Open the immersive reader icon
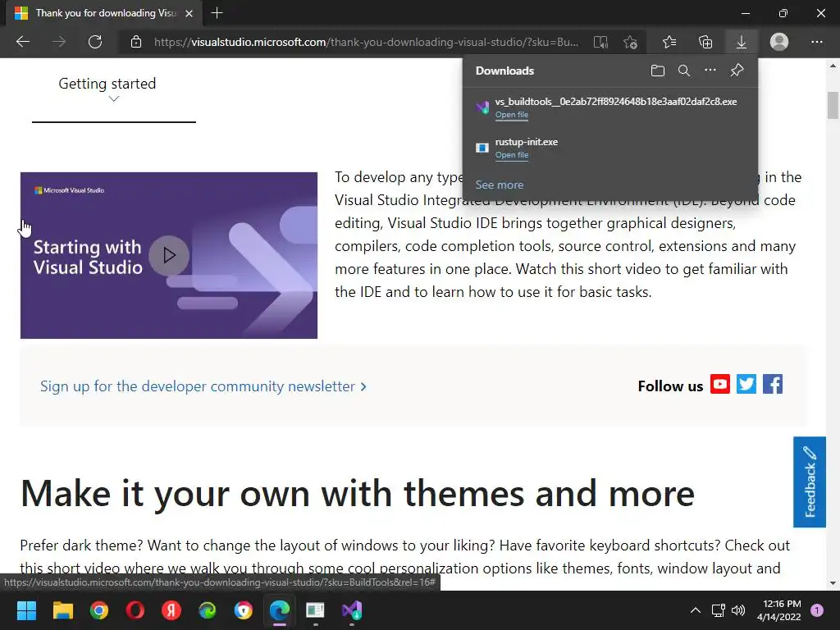 (600, 42)
